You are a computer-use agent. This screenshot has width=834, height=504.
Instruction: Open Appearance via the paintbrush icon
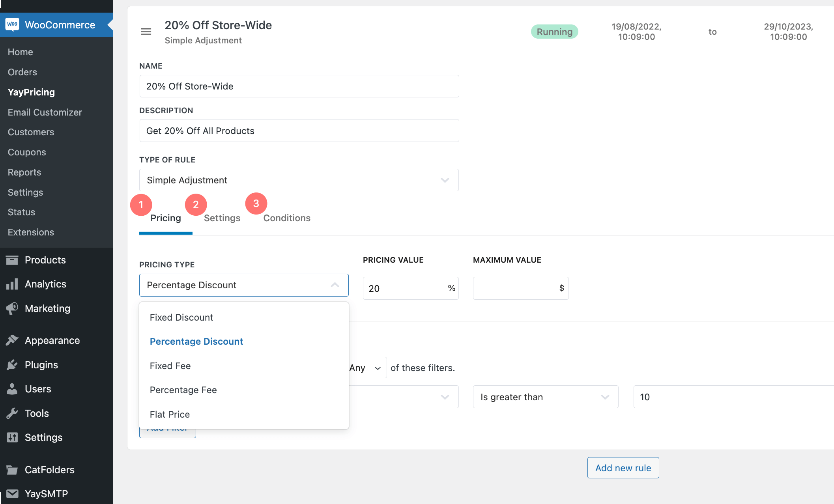tap(13, 340)
